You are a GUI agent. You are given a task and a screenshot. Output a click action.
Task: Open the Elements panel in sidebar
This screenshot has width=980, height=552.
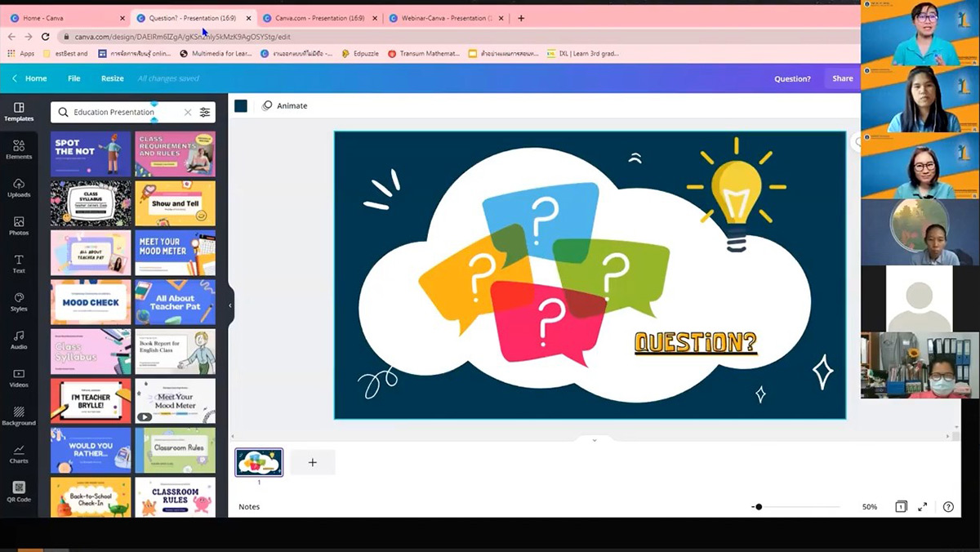tap(19, 149)
